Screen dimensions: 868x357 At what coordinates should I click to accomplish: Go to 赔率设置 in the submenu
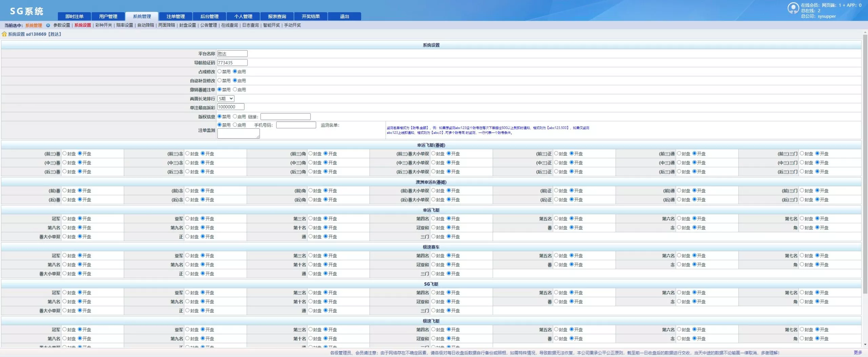(124, 25)
